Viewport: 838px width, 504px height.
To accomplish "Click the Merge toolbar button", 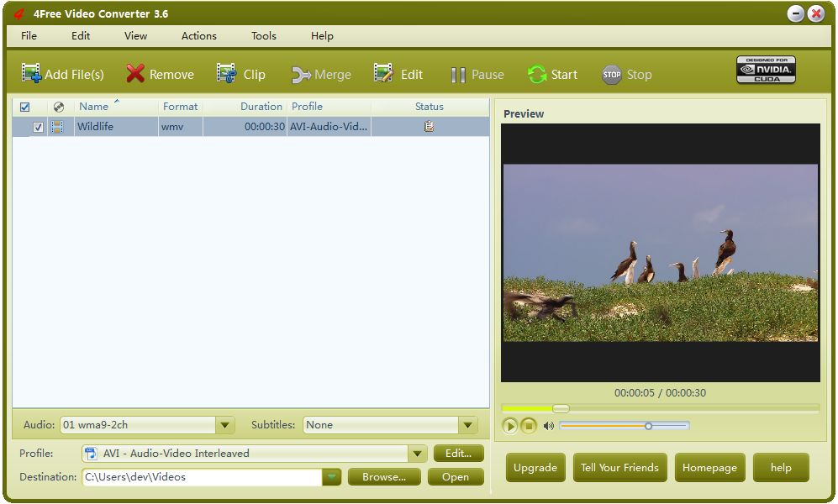I will (321, 75).
